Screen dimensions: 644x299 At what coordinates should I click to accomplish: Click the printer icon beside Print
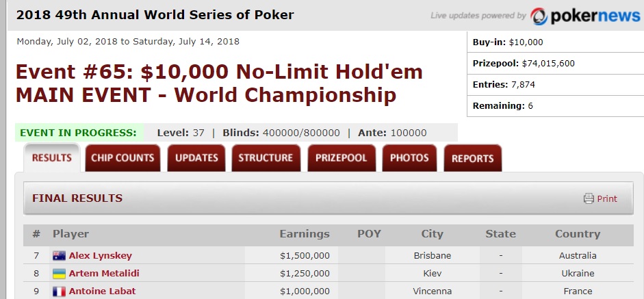(x=589, y=198)
